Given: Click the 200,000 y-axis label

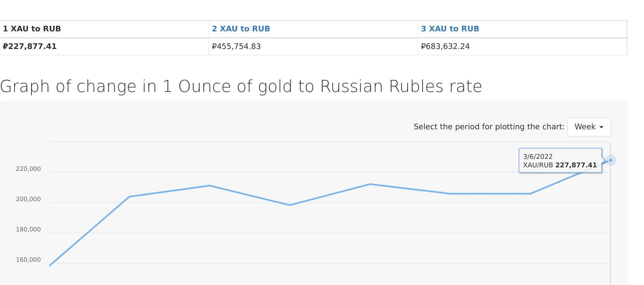Looking at the screenshot, I should [x=28, y=199].
